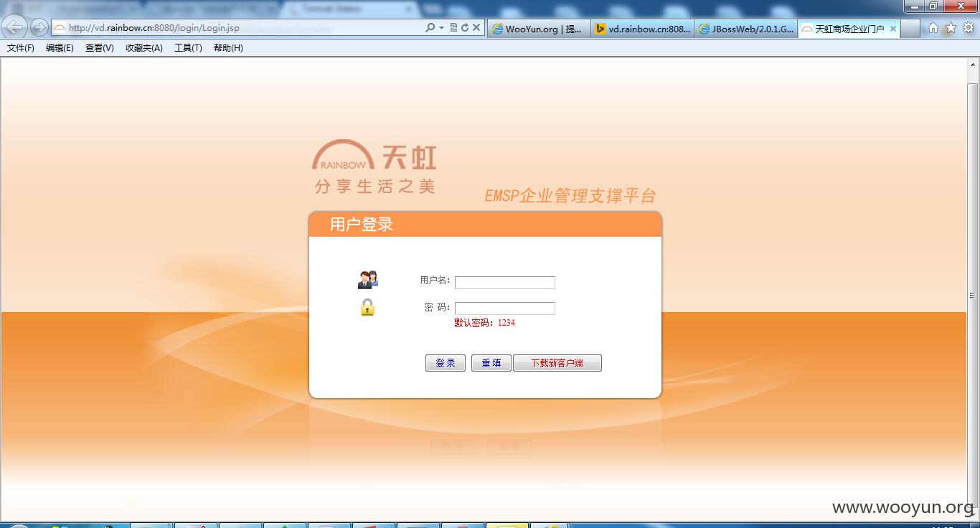Refresh the page with the reload icon
This screenshot has width=980, height=528.
point(465,28)
